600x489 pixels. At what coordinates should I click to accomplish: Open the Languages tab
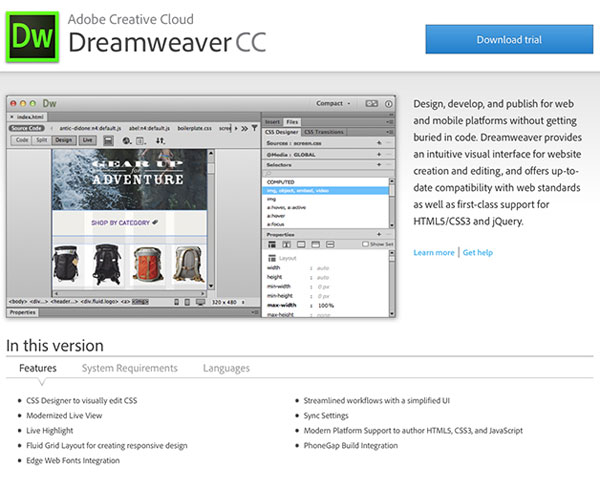point(226,368)
